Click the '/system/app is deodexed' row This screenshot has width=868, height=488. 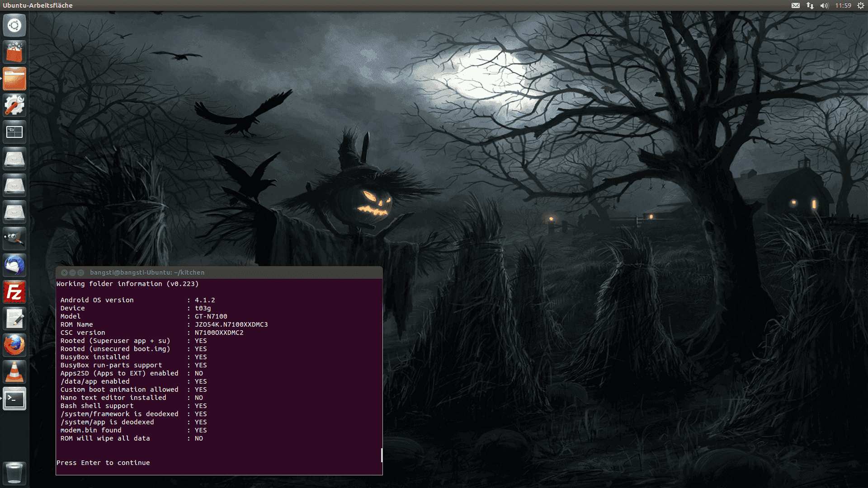(133, 422)
